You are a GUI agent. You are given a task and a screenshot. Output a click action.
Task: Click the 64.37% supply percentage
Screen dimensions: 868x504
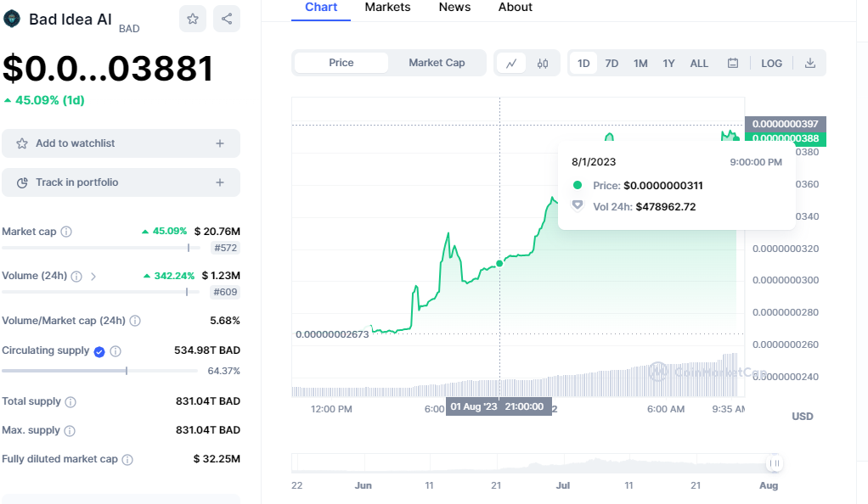(x=223, y=372)
